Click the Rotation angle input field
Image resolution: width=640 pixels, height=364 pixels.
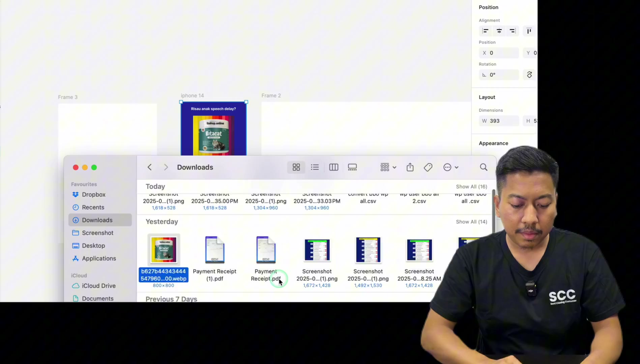(x=499, y=75)
